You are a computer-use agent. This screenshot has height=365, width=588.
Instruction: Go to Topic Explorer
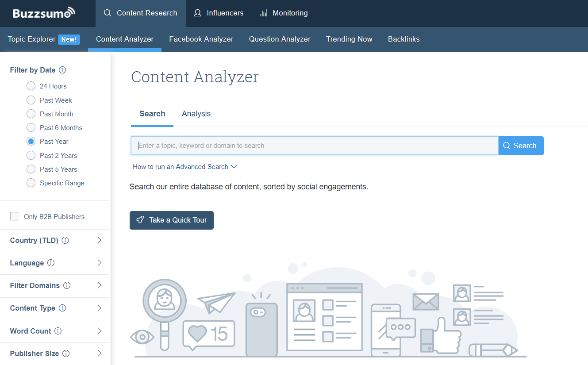pyautogui.click(x=32, y=39)
